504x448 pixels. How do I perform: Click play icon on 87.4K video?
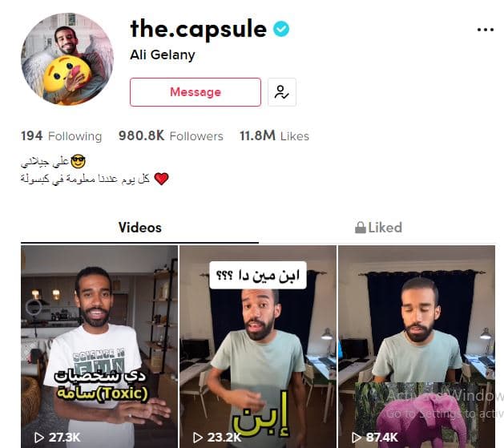(x=356, y=437)
